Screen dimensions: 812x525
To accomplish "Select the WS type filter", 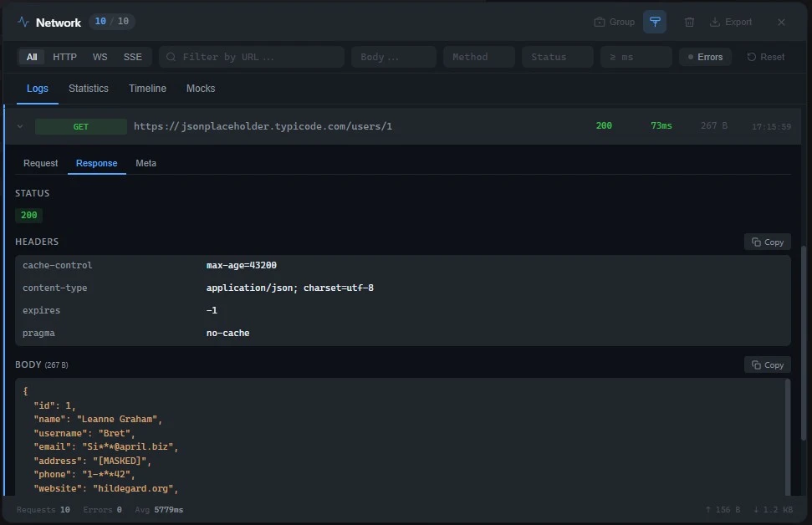I will [100, 57].
